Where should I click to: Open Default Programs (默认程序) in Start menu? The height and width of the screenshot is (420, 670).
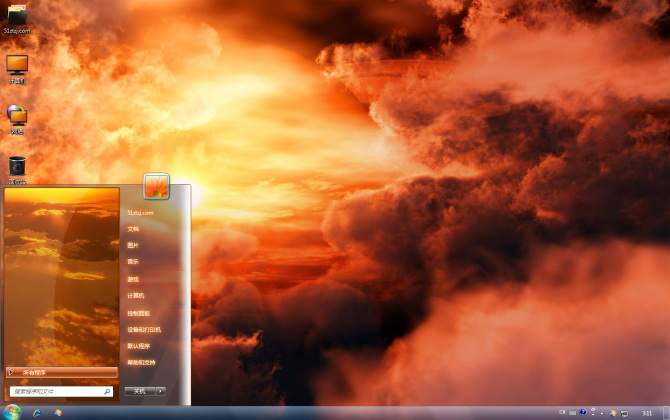point(138,346)
